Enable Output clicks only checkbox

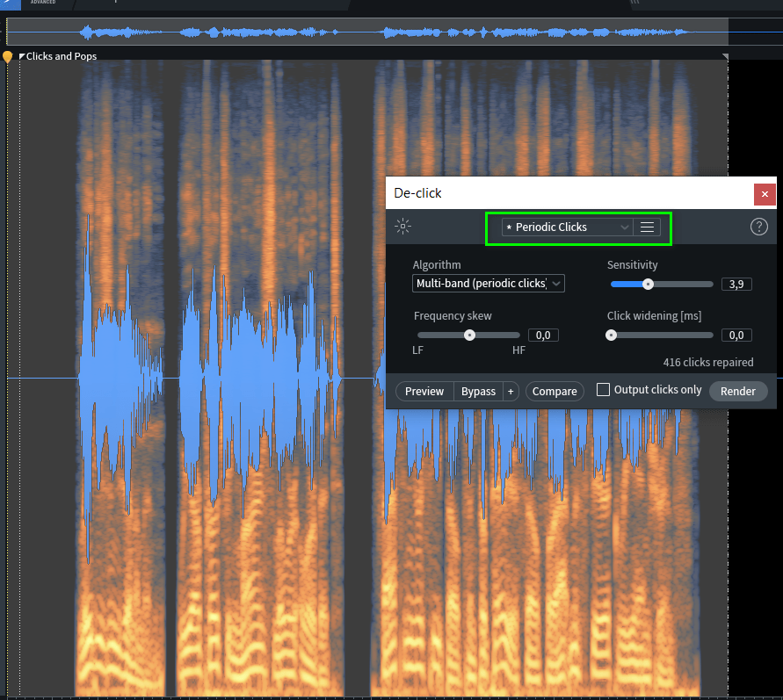(x=603, y=390)
